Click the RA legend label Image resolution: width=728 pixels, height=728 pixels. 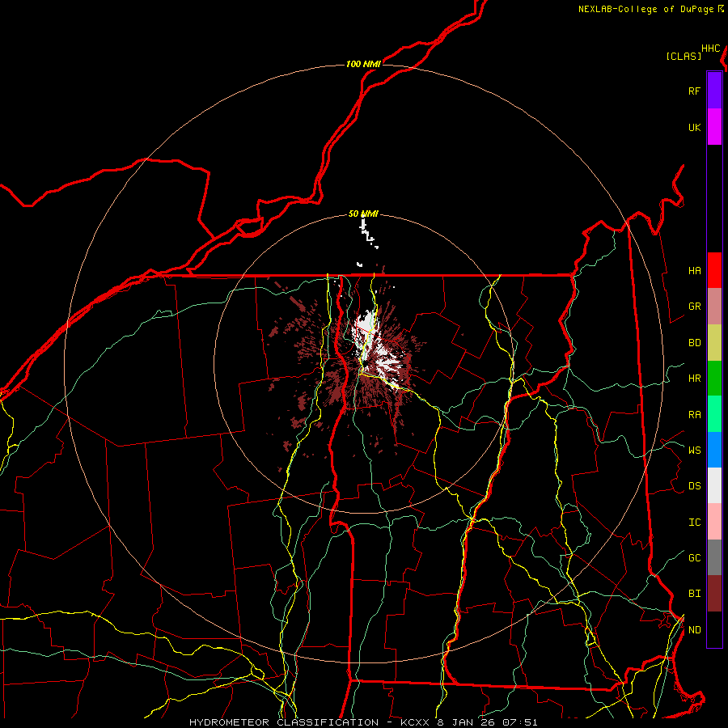tap(694, 414)
